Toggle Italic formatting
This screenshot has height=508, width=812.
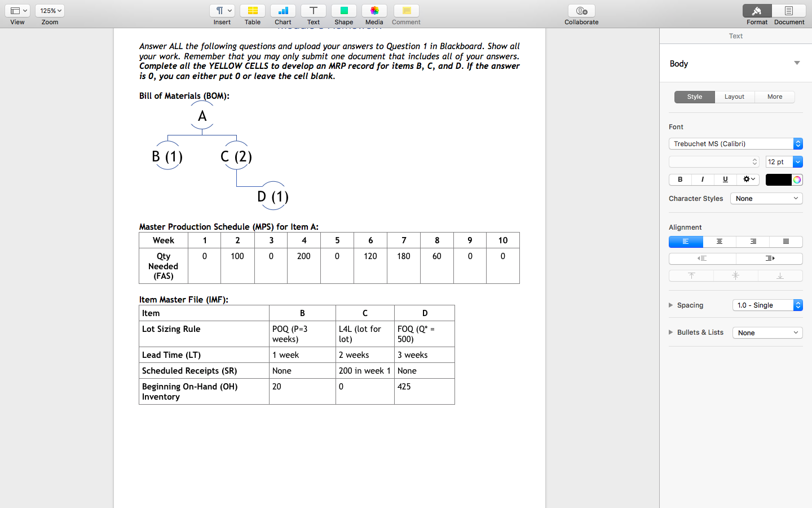point(703,179)
